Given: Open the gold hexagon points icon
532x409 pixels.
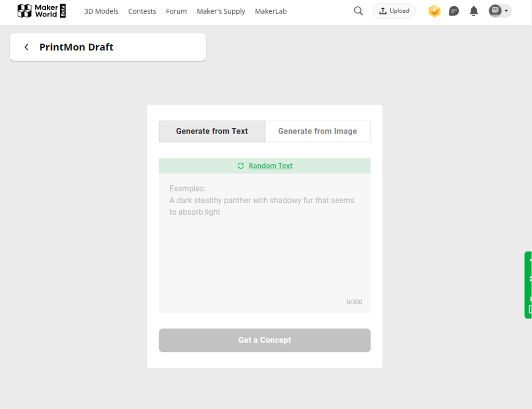Looking at the screenshot, I should [434, 11].
